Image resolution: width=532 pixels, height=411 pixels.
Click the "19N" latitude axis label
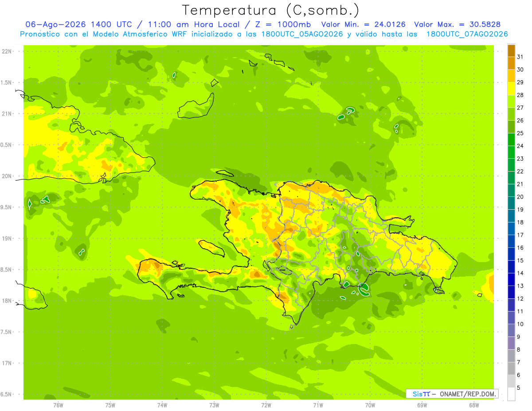pyautogui.click(x=7, y=239)
